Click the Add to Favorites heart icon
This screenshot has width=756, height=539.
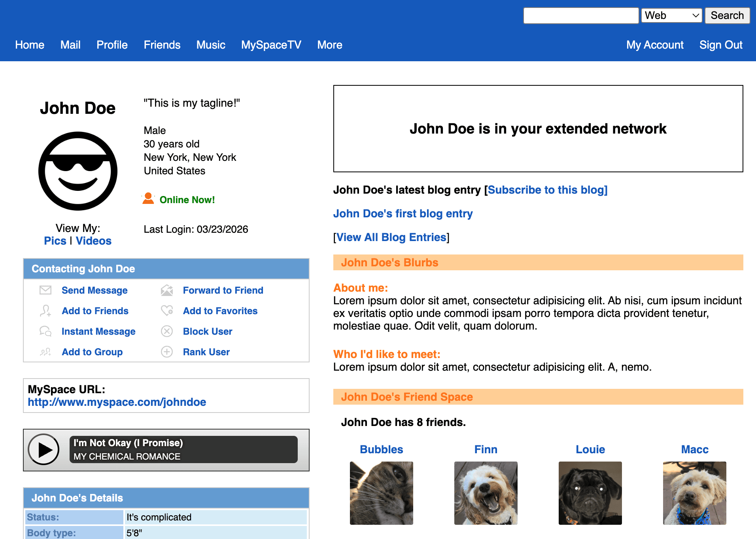pos(167,311)
